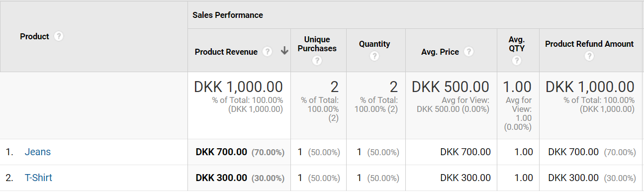Viewport: 644px width, 192px height.
Task: Click the Product Revenue help icon
Action: click(x=268, y=52)
